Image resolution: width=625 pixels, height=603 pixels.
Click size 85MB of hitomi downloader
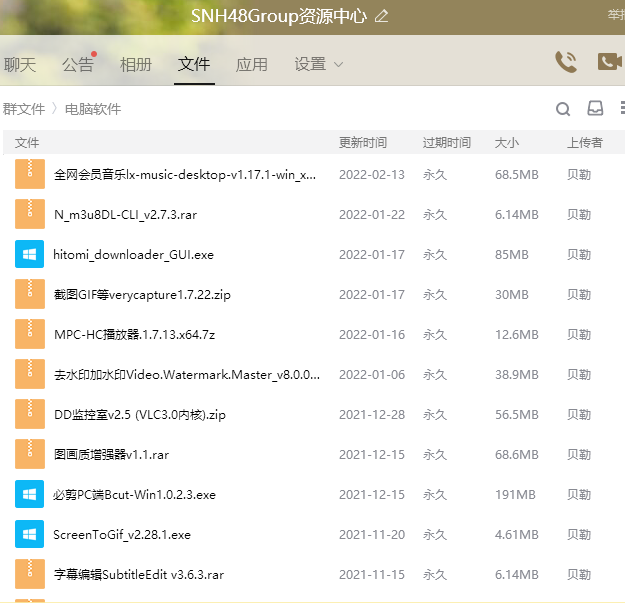click(512, 255)
